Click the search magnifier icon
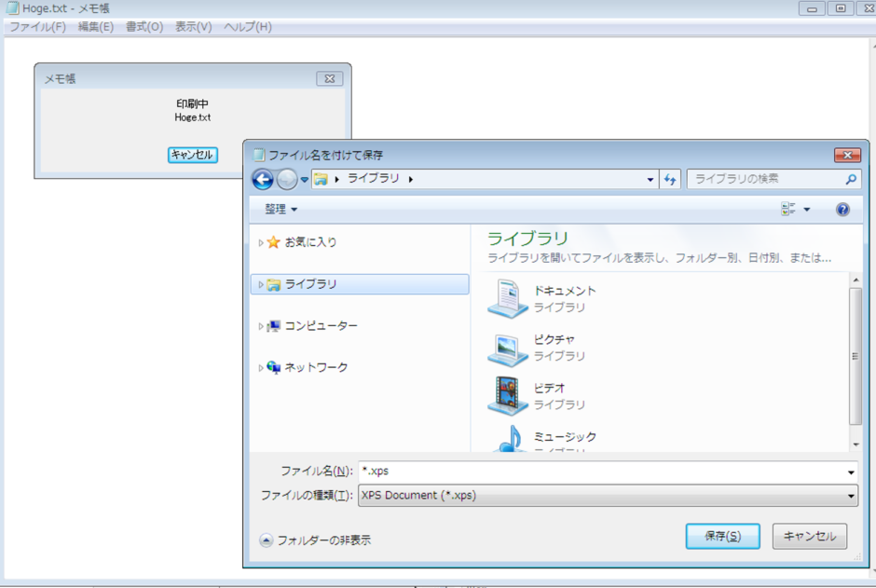876x588 pixels. point(850,179)
